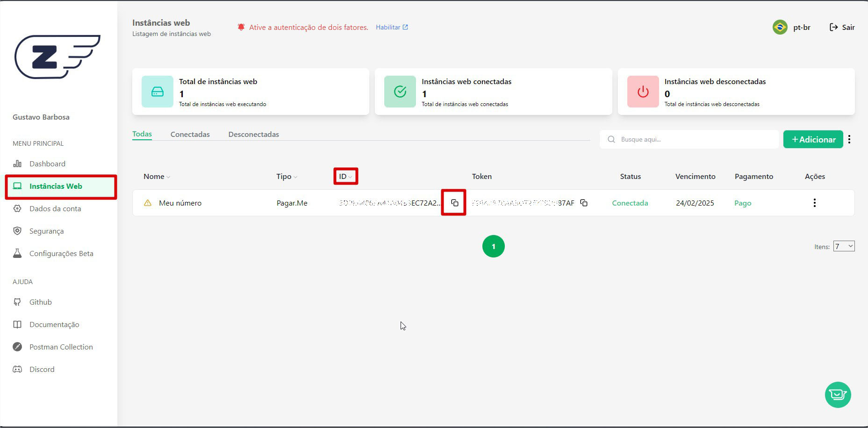The height and width of the screenshot is (428, 868).
Task: Copy the instance ID
Action: click(454, 203)
